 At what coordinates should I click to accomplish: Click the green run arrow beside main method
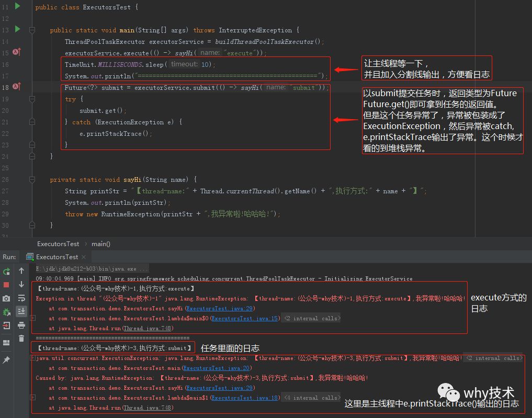(x=18, y=29)
